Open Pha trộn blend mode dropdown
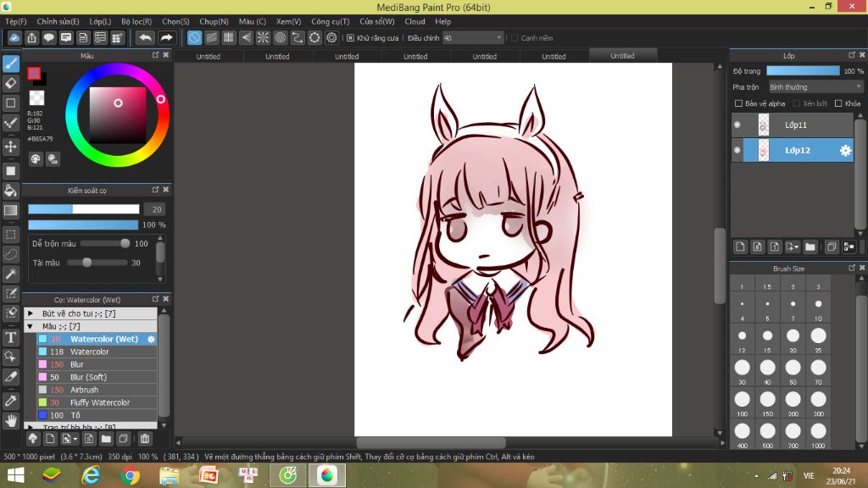The height and width of the screenshot is (488, 868). point(815,87)
